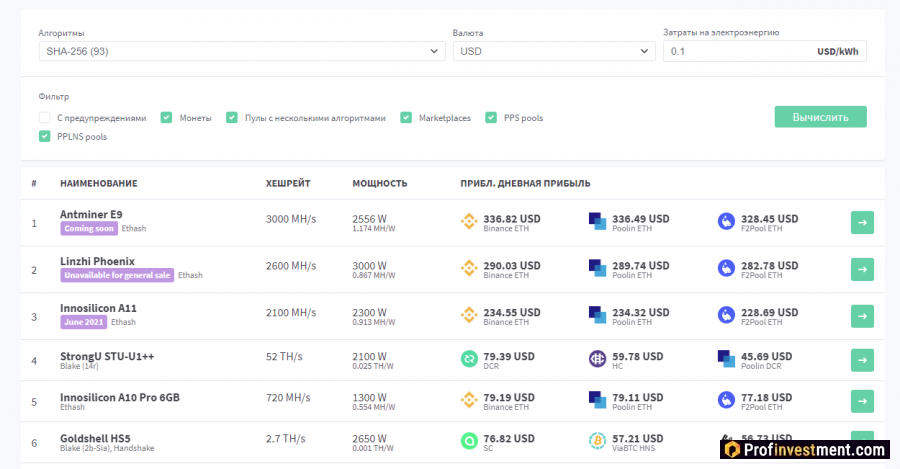Click the 52 TH/s hashrate value
Viewport: 900px width, 469px height.
coord(284,356)
